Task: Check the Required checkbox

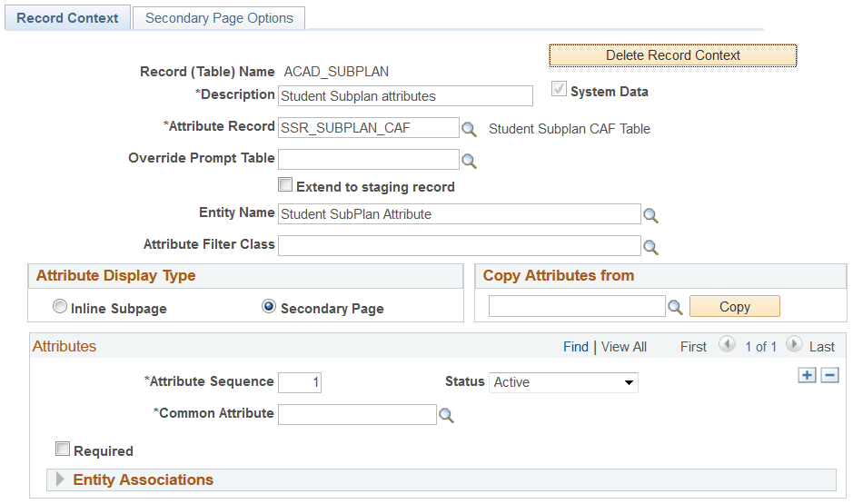Action: click(x=63, y=449)
